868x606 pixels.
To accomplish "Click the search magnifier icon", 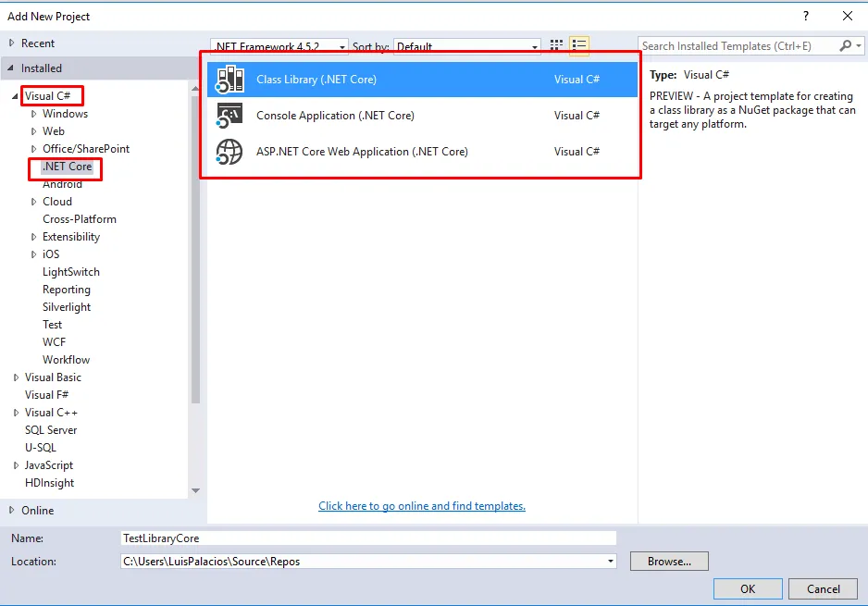I will (x=845, y=46).
